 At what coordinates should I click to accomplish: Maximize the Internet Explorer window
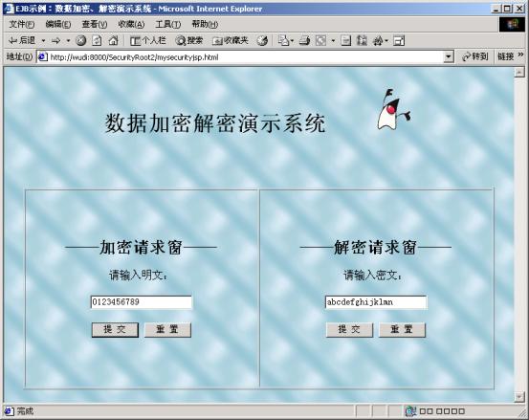tap(507, 9)
